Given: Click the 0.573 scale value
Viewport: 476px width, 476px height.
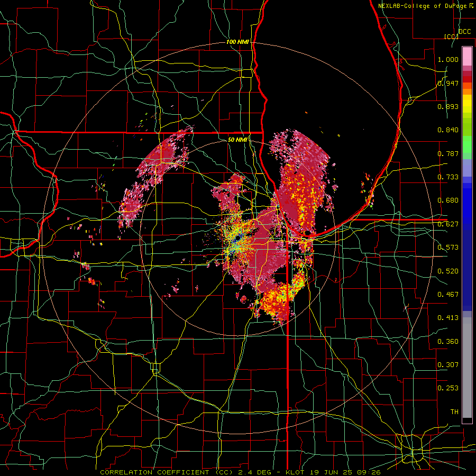Looking at the screenshot, I should (x=448, y=248).
